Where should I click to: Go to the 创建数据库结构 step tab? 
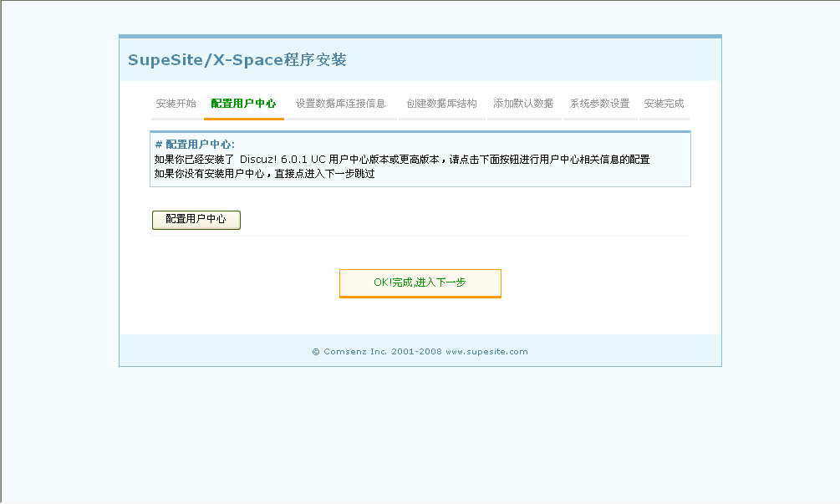click(442, 104)
